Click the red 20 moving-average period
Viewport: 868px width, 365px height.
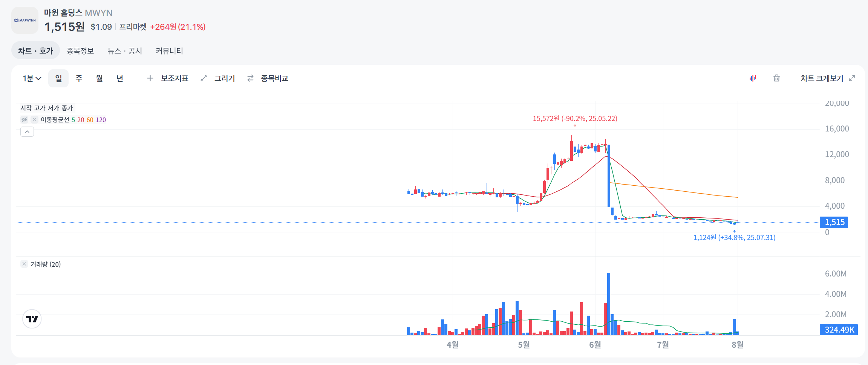81,120
